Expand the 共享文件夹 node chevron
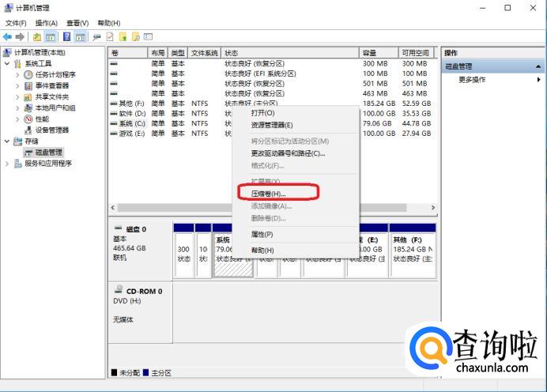 coord(17,97)
